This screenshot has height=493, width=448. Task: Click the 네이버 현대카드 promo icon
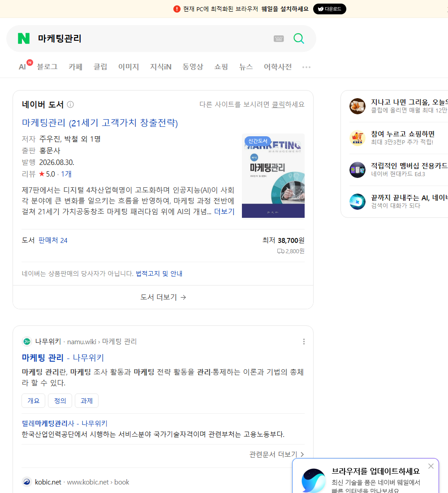(x=358, y=170)
